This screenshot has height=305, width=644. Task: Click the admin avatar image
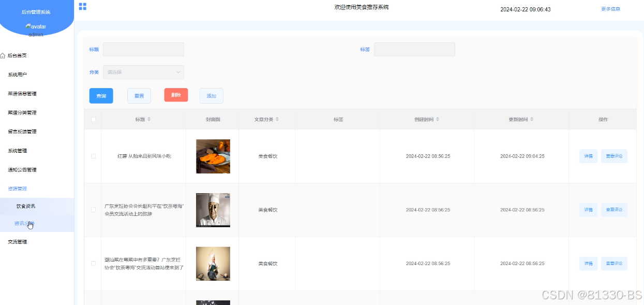coord(36,26)
